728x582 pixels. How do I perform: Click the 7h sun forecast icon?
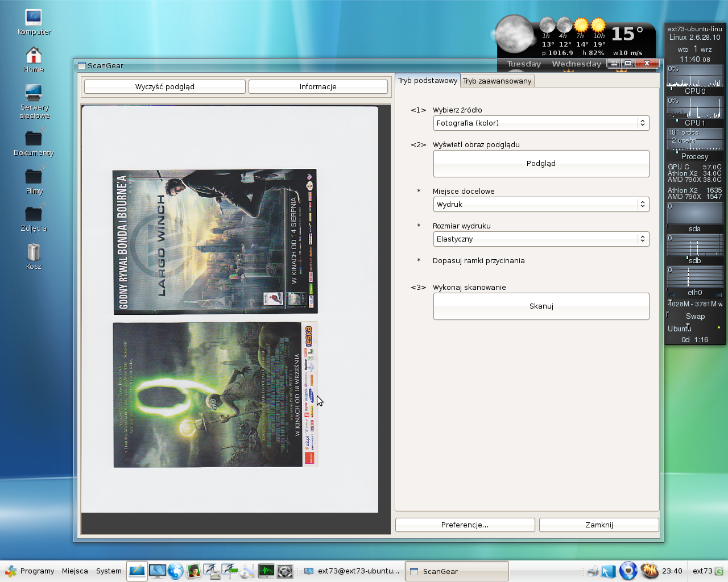(x=581, y=25)
